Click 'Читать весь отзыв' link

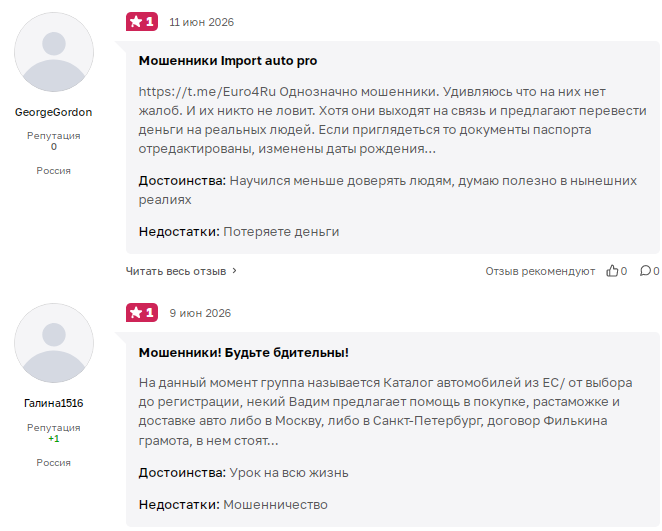(x=176, y=271)
